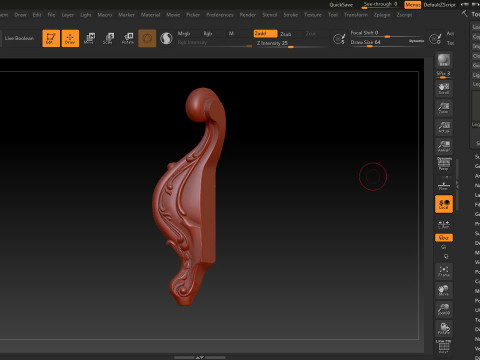Select the Draw mode button
The height and width of the screenshot is (360, 480).
pos(70,38)
